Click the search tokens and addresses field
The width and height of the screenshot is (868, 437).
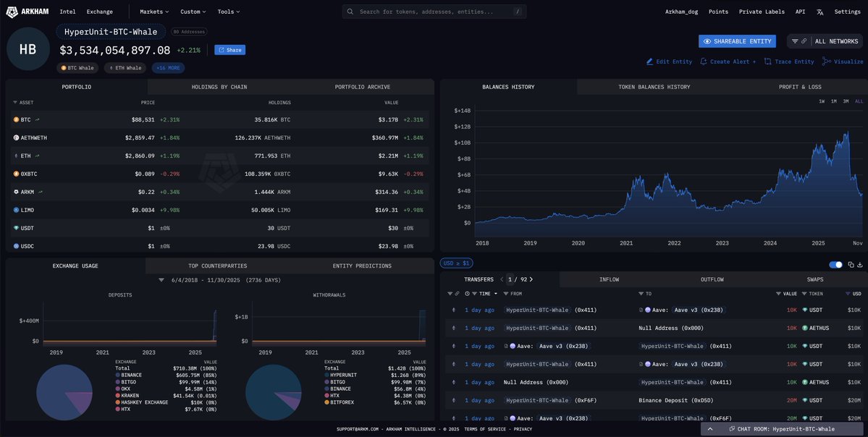coord(434,12)
